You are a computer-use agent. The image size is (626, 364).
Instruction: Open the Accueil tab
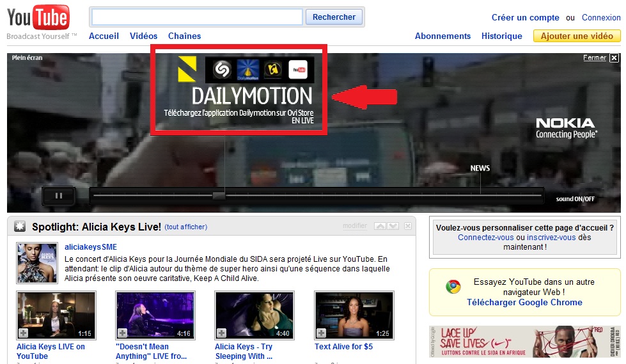(104, 36)
